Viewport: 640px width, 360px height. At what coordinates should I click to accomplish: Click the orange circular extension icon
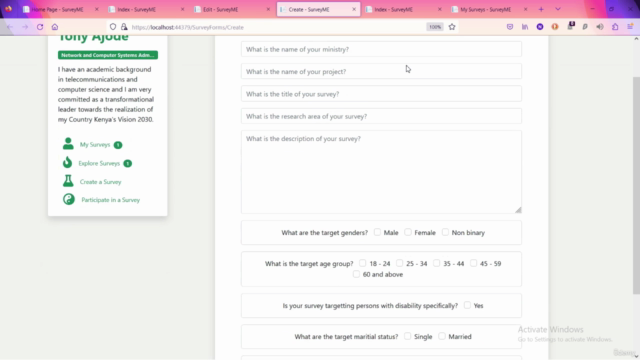(555, 27)
